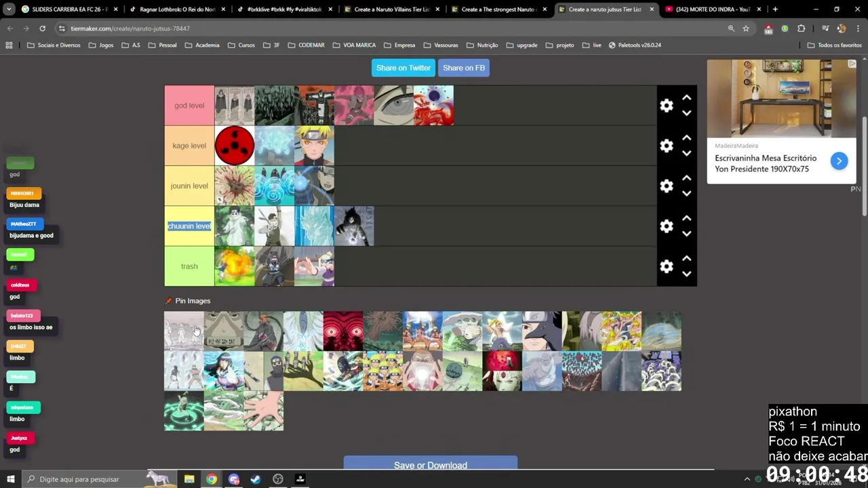Open the CODEMAR bookmark folder
Screen dimensions: 868x488
(306, 45)
